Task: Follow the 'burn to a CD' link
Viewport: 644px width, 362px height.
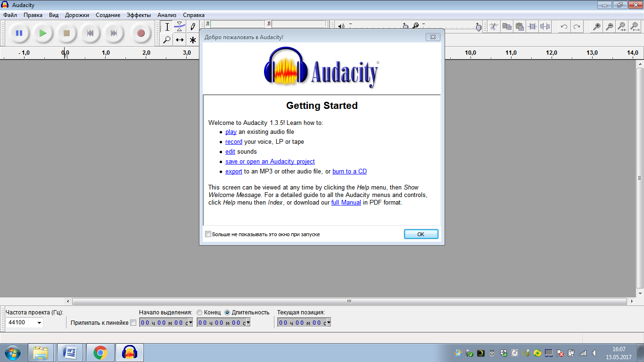Action: (349, 172)
